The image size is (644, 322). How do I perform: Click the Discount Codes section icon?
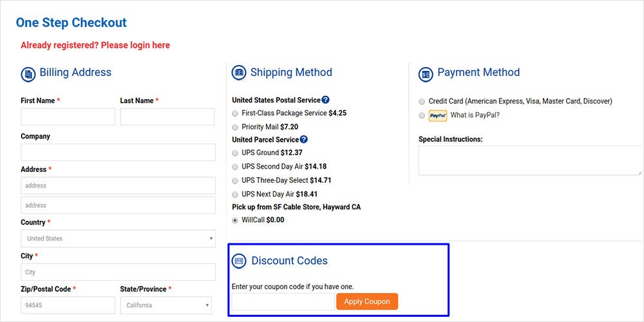point(239,261)
